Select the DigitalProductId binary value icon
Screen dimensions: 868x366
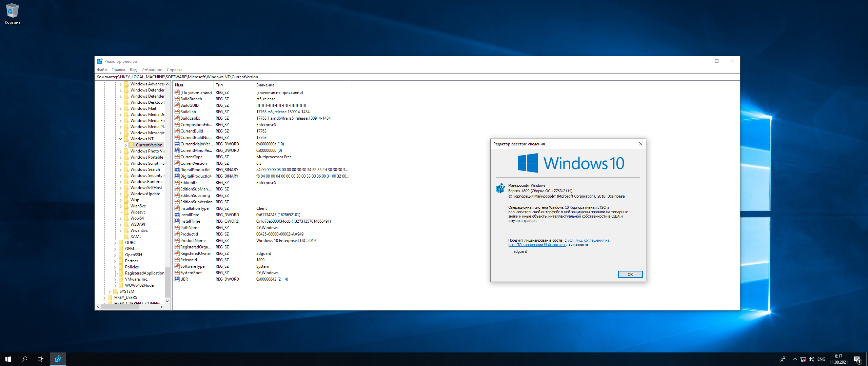click(x=177, y=169)
